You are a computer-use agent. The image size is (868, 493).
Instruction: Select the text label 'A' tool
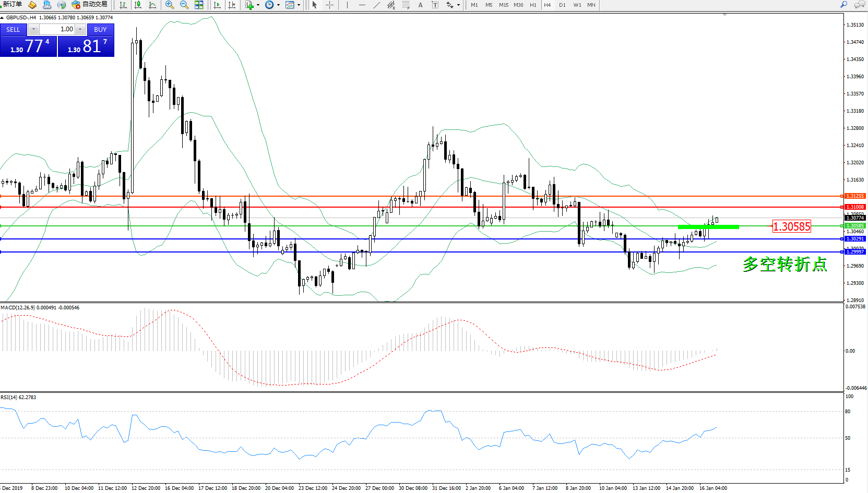point(420,5)
